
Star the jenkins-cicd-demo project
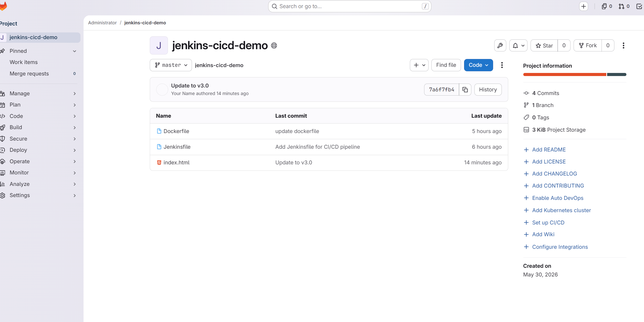[544, 46]
